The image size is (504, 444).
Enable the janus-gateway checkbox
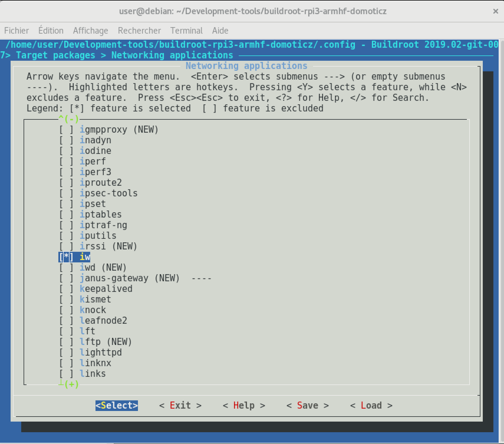pos(66,278)
